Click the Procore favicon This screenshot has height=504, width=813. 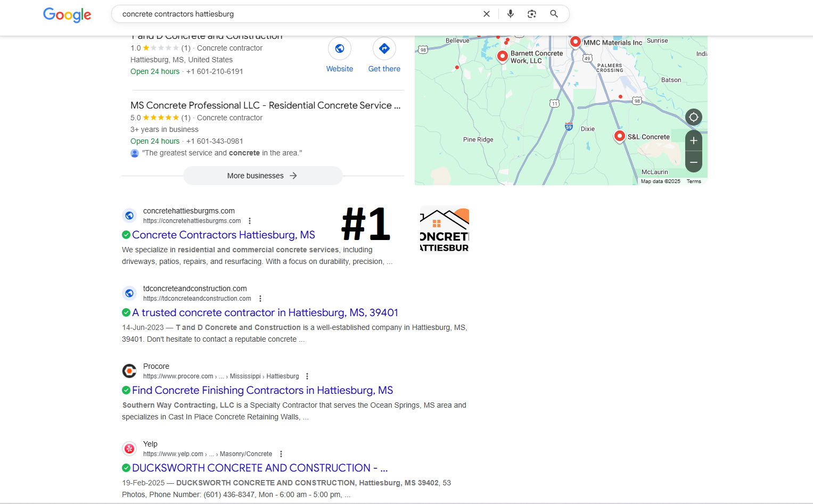click(x=129, y=371)
